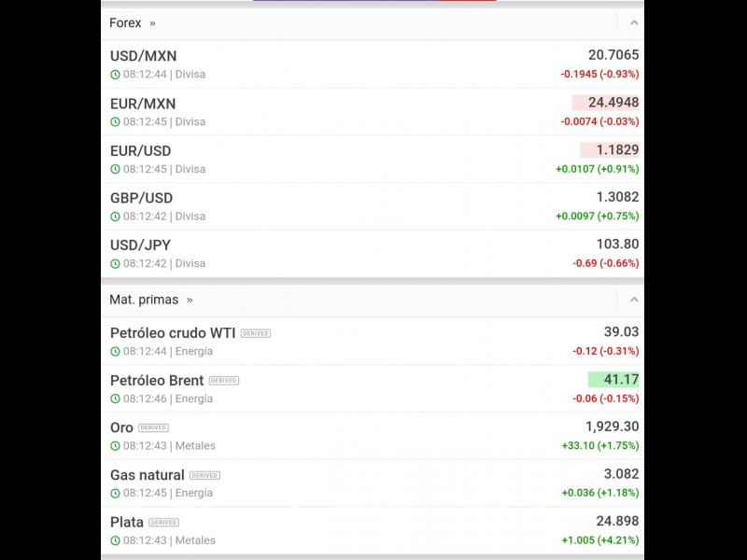Click the clock icon under EUR/USD
The image size is (747, 560).
click(x=115, y=170)
